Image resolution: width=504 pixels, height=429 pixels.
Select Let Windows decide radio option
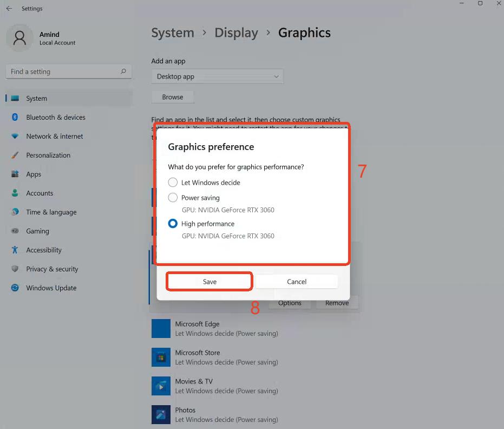click(173, 183)
